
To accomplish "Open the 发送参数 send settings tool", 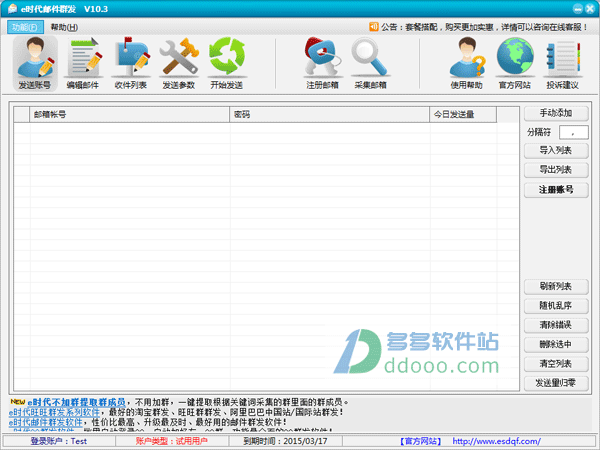I will pyautogui.click(x=179, y=64).
